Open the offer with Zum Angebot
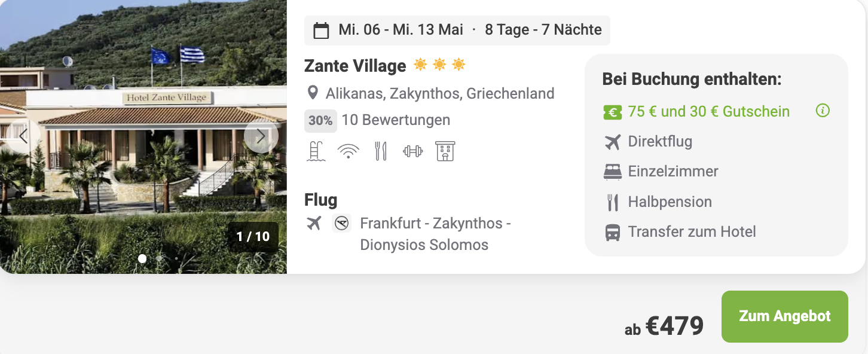Screen dimensions: 868x354 coord(784,316)
